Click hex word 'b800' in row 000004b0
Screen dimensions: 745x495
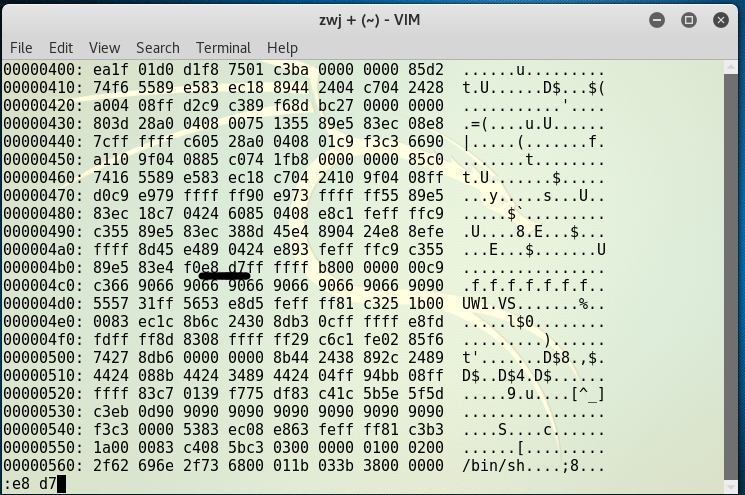coord(336,267)
